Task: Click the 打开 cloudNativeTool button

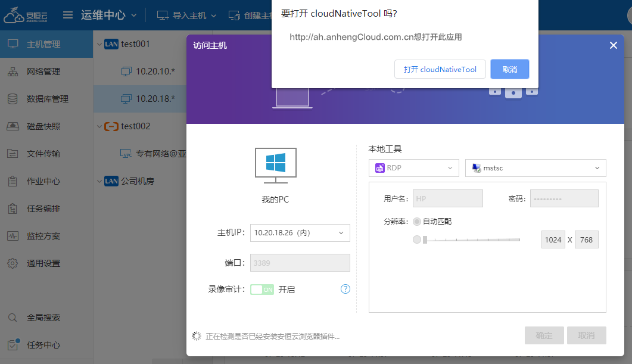Action: click(440, 69)
